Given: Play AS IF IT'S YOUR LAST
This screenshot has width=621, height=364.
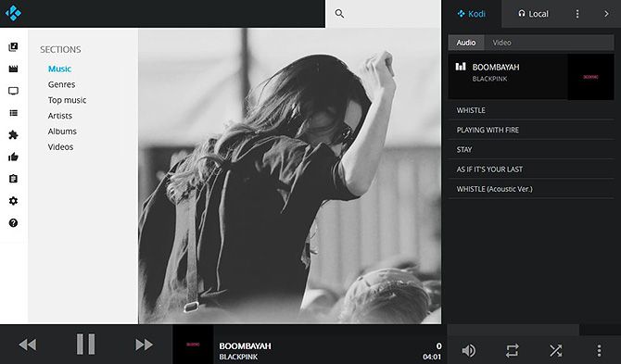Looking at the screenshot, I should [x=531, y=169].
